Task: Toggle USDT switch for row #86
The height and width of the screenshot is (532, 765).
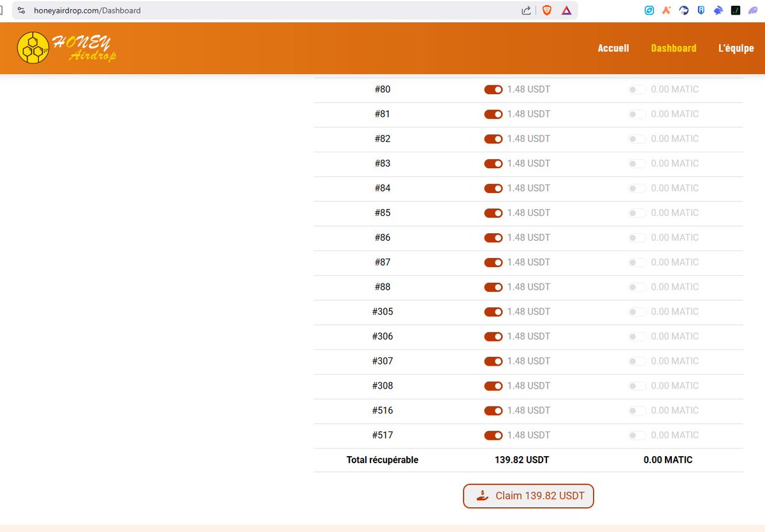Action: pos(493,238)
